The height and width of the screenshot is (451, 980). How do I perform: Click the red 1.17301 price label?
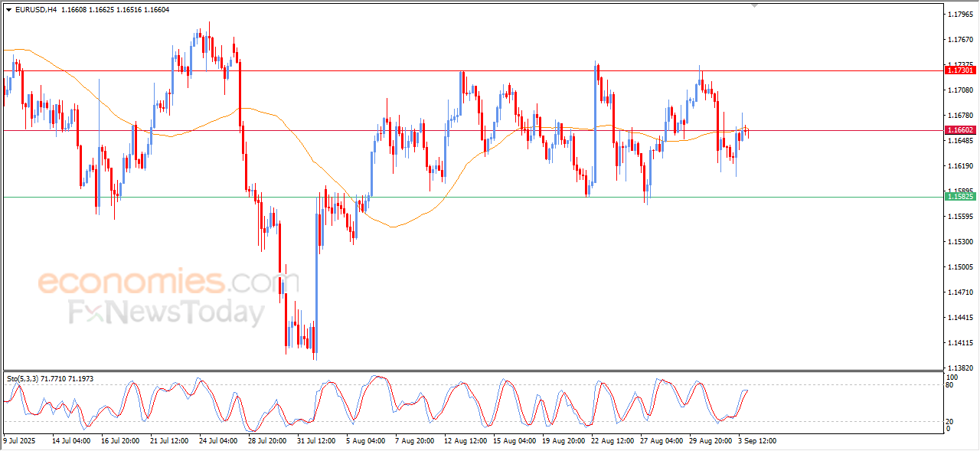click(961, 70)
